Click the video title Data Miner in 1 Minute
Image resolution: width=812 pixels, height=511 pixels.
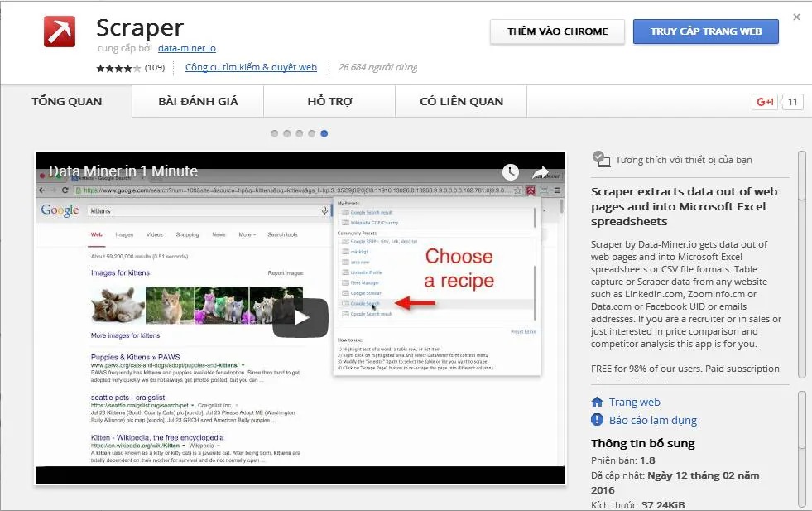tap(123, 171)
